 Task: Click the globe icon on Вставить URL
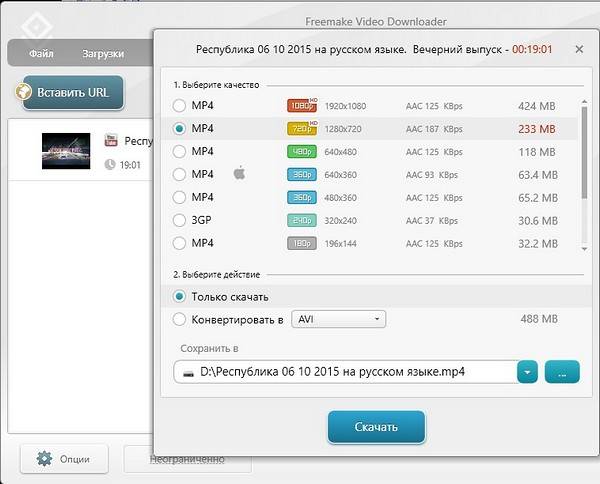(x=23, y=92)
